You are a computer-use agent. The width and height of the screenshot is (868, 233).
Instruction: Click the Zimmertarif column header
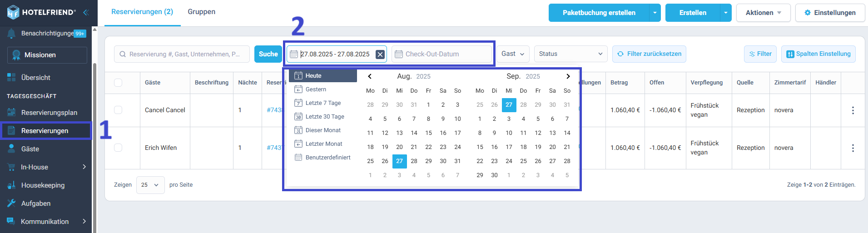point(790,83)
